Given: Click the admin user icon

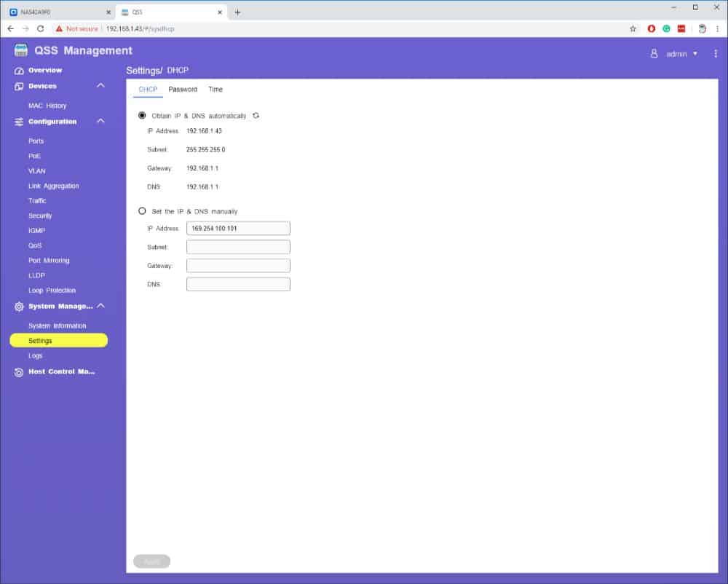Looking at the screenshot, I should pos(654,54).
